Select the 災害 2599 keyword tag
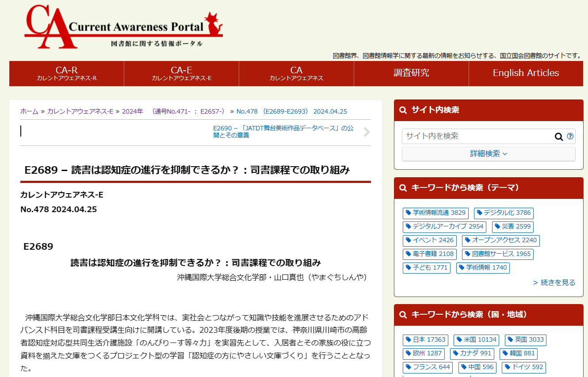Image resolution: width=588 pixels, height=377 pixels. point(512,227)
